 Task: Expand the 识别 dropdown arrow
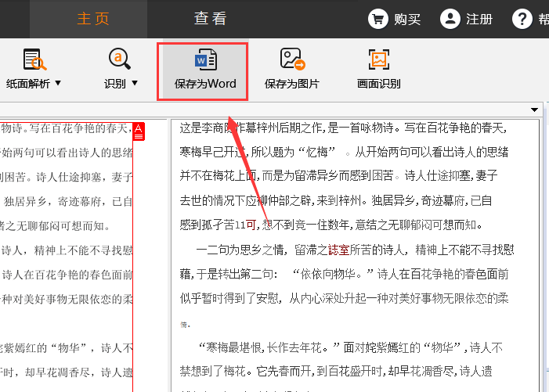click(x=134, y=83)
